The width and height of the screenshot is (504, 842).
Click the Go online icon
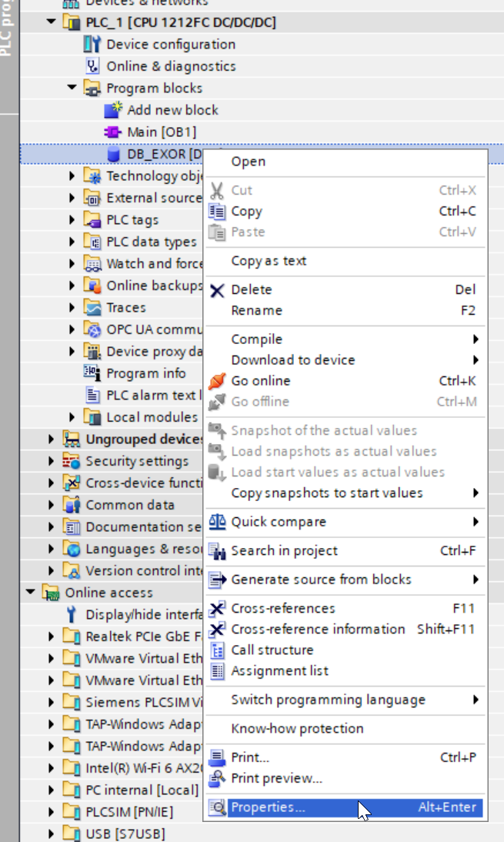click(x=217, y=381)
